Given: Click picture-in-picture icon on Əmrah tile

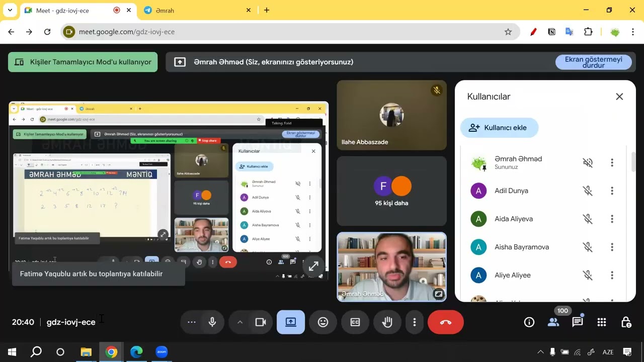Looking at the screenshot, I should (438, 294).
